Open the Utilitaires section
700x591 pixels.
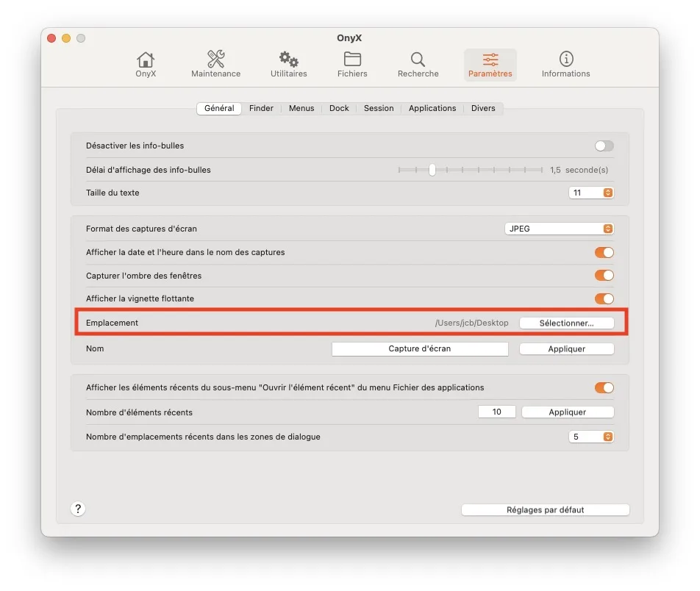pyautogui.click(x=287, y=63)
